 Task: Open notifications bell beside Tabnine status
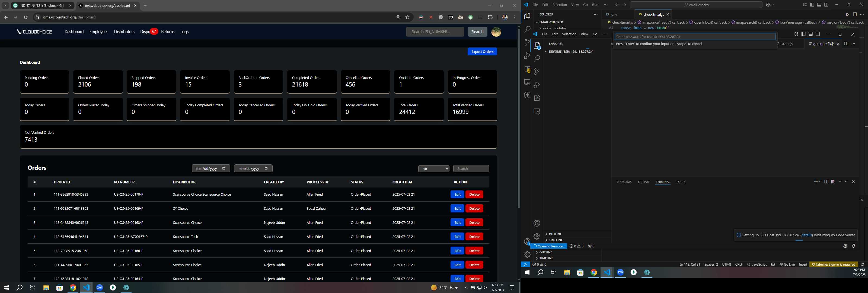click(x=862, y=264)
